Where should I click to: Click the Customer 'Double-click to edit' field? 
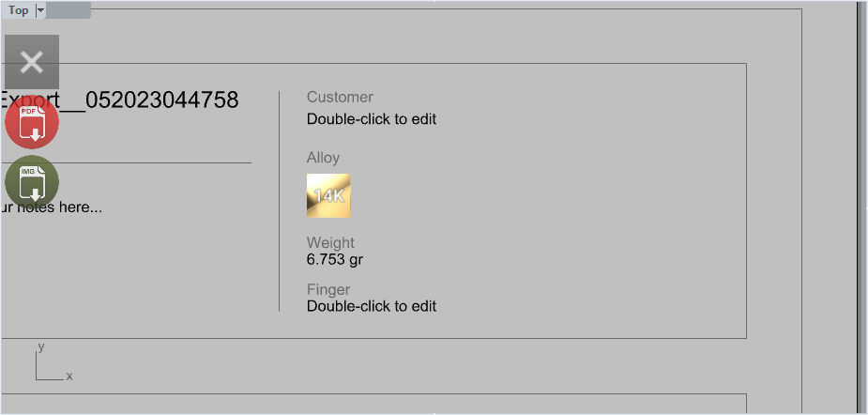[x=372, y=119]
